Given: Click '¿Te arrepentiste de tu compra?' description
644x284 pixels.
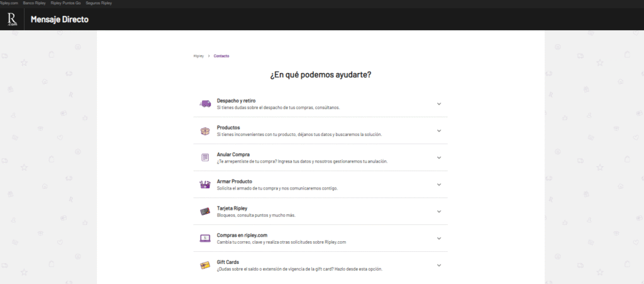Looking at the screenshot, I should (x=303, y=162).
